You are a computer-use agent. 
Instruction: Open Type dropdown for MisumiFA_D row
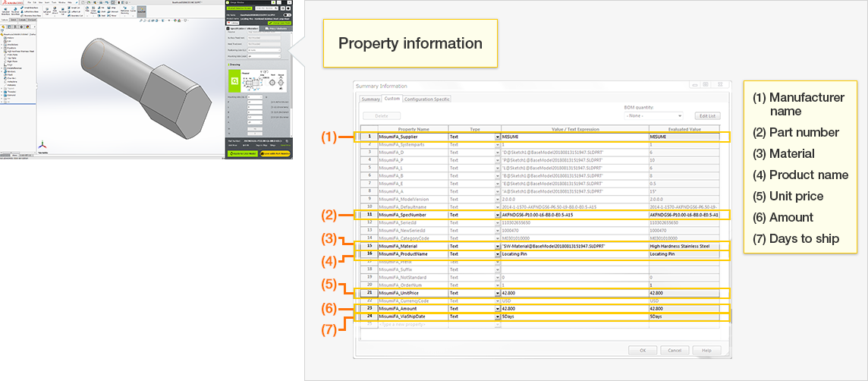click(498, 152)
